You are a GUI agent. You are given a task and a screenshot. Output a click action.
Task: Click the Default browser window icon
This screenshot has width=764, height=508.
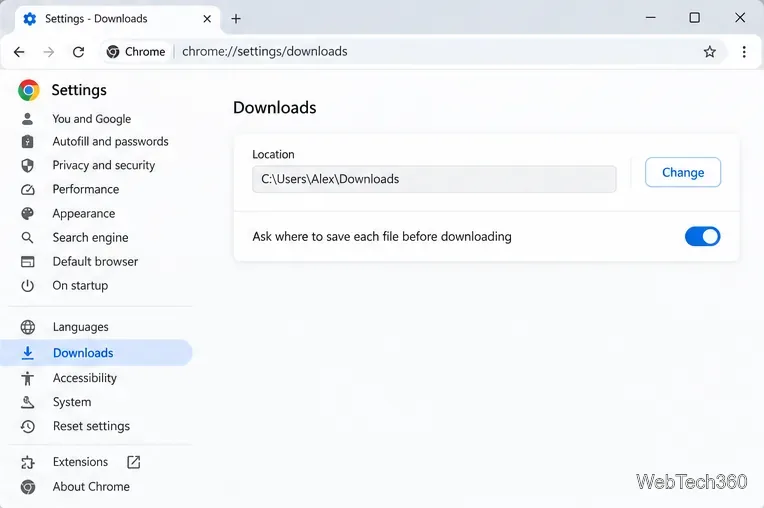(x=27, y=262)
